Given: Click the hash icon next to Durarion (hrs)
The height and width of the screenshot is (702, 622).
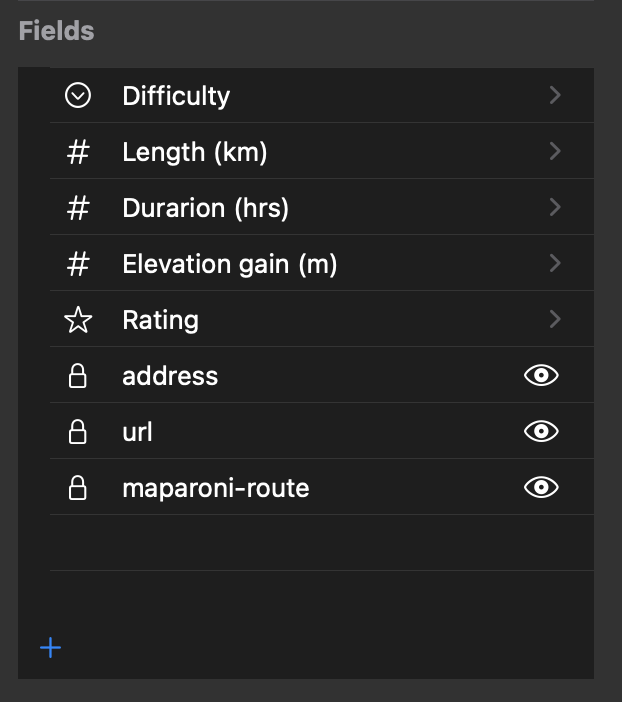Looking at the screenshot, I should 78,208.
